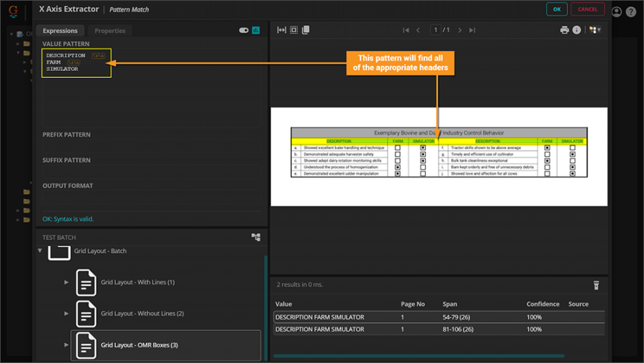644x363 pixels.
Task: Toggle the teal chart button in Expressions panel
Action: coord(255,31)
